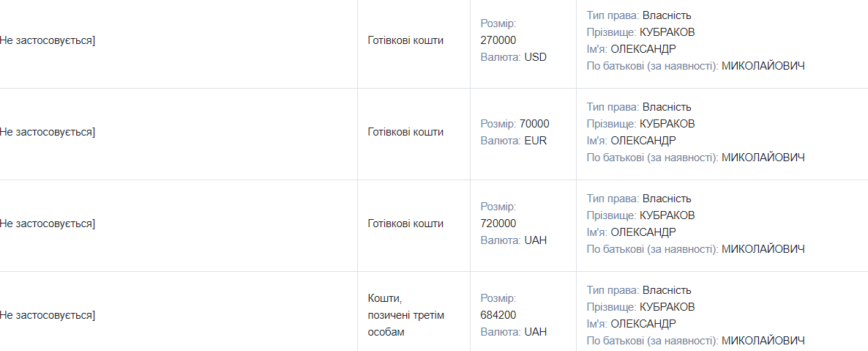Select the 684200 amount value
868x351 pixels.
[498, 315]
